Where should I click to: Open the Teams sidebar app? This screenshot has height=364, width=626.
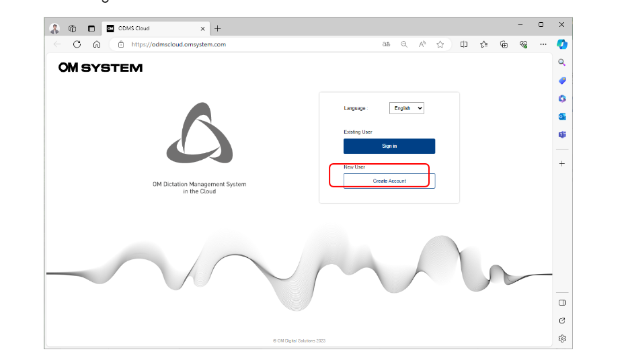pos(562,134)
